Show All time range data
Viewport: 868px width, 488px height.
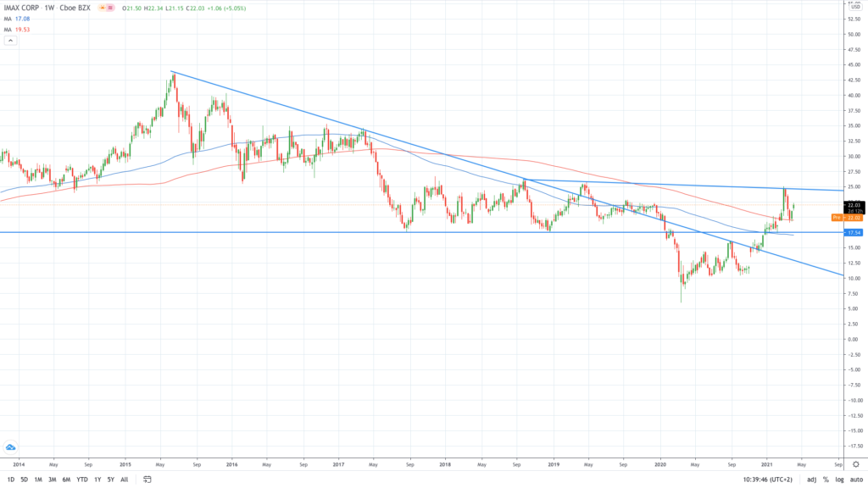point(125,479)
